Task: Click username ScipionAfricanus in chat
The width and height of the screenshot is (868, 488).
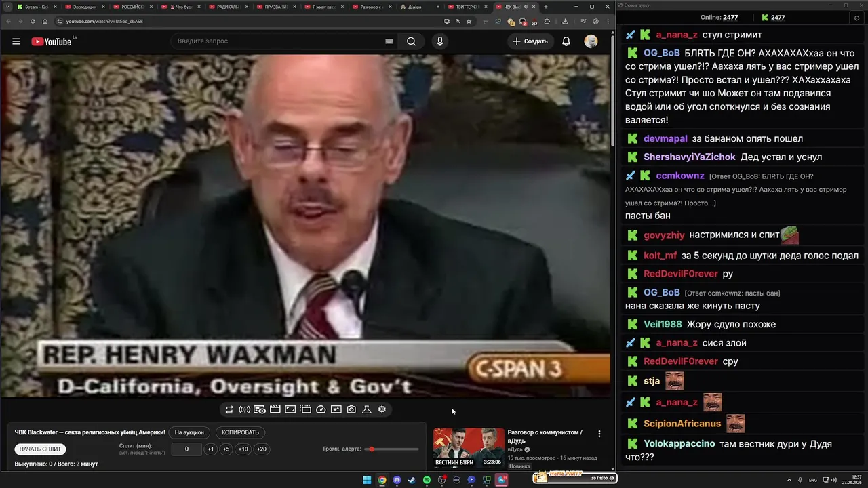Action: point(682,424)
